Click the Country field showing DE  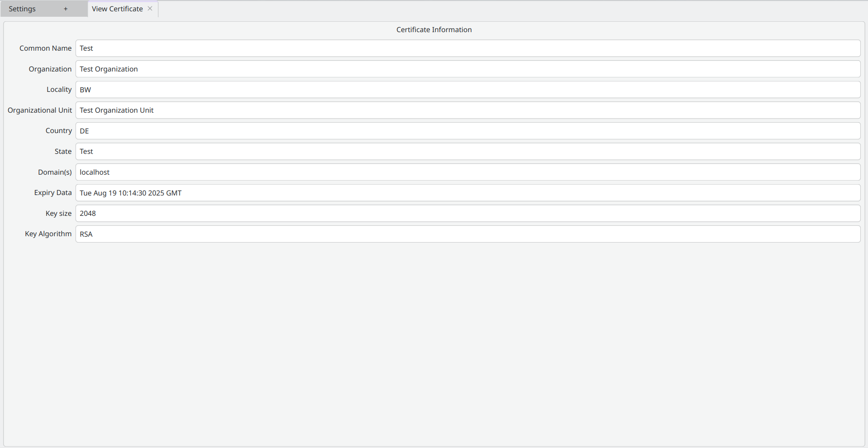pos(467,131)
